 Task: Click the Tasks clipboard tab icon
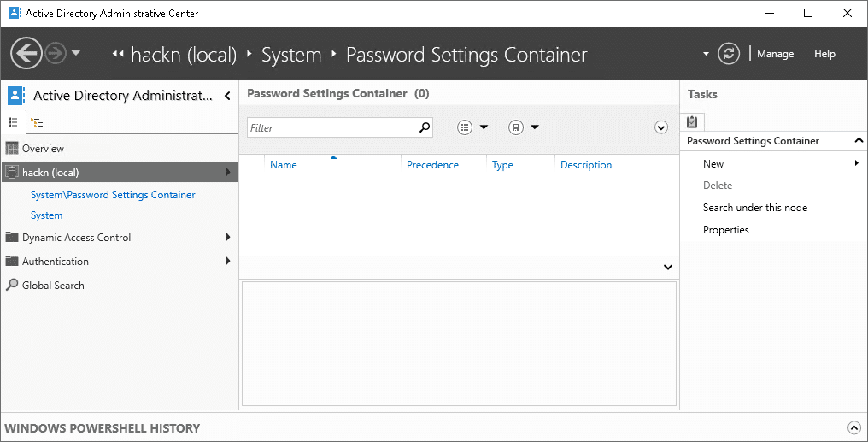coord(692,122)
